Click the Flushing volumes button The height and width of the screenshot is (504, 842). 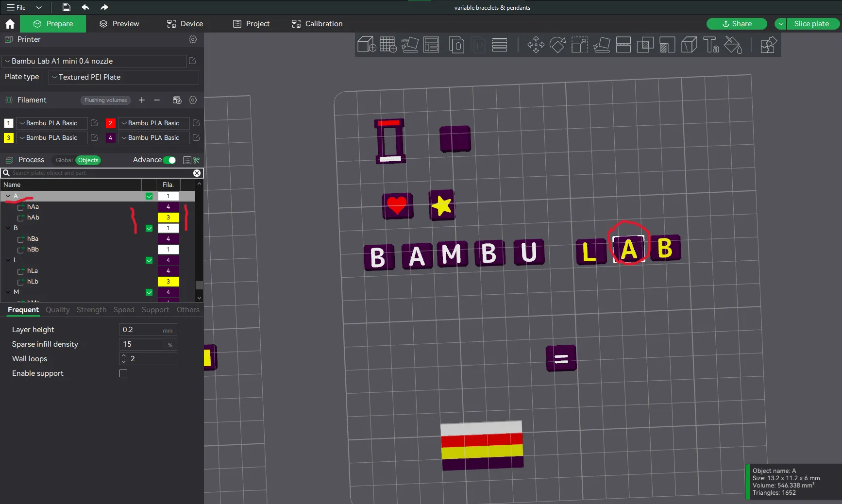[105, 100]
